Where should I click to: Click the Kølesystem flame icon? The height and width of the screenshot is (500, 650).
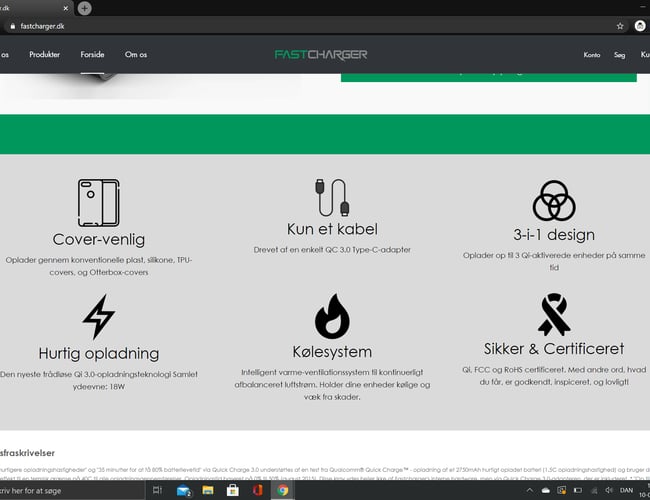click(332, 316)
